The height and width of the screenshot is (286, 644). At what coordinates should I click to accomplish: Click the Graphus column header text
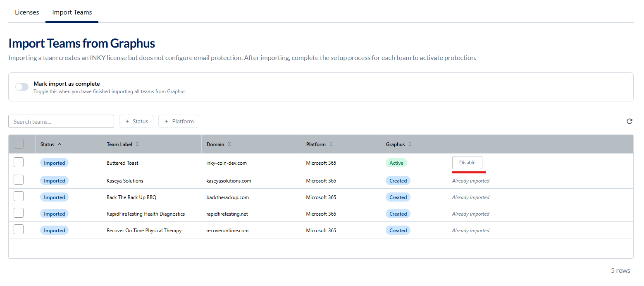click(x=396, y=144)
